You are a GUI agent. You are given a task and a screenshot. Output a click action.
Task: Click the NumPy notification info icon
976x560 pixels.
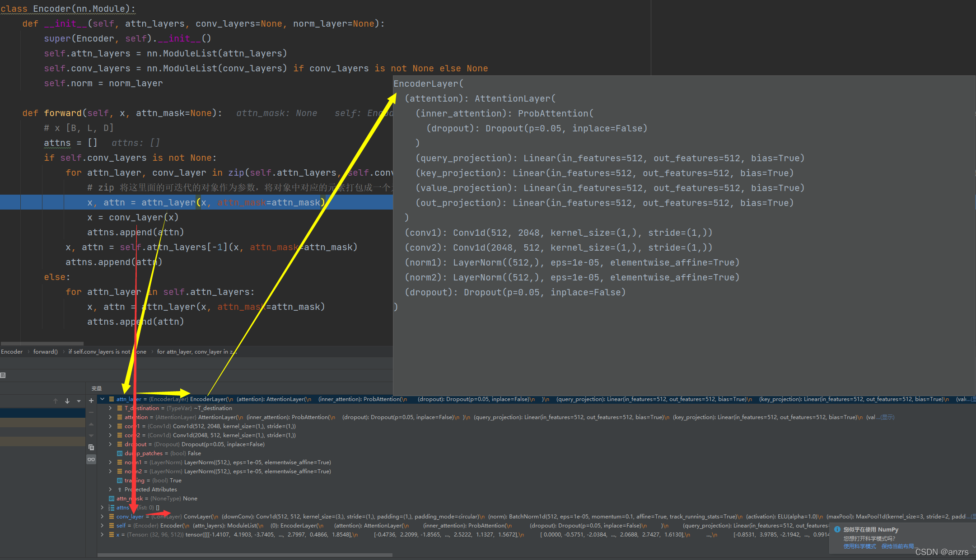tap(837, 529)
